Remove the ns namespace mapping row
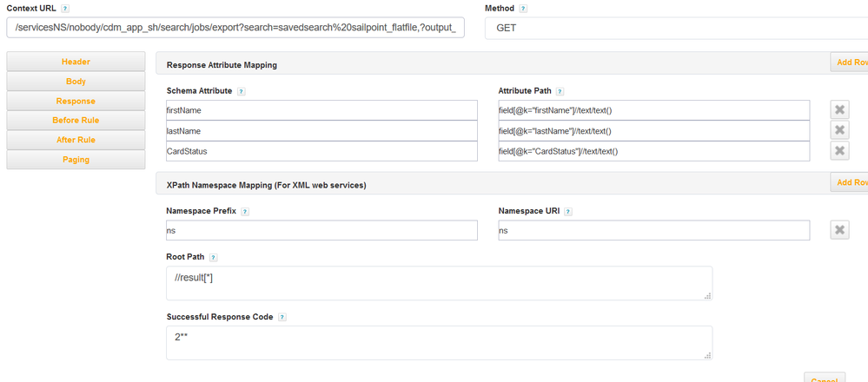The width and height of the screenshot is (868, 382). coord(839,230)
